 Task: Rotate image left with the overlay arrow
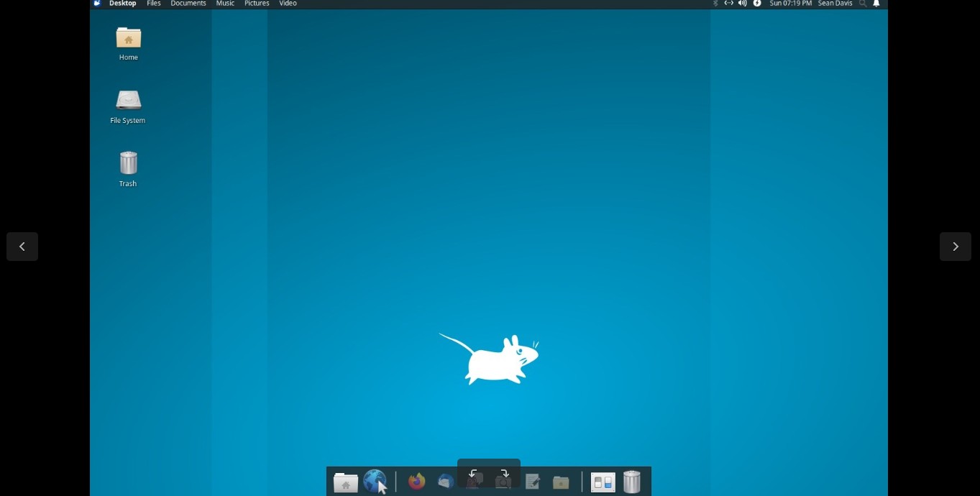pos(473,474)
